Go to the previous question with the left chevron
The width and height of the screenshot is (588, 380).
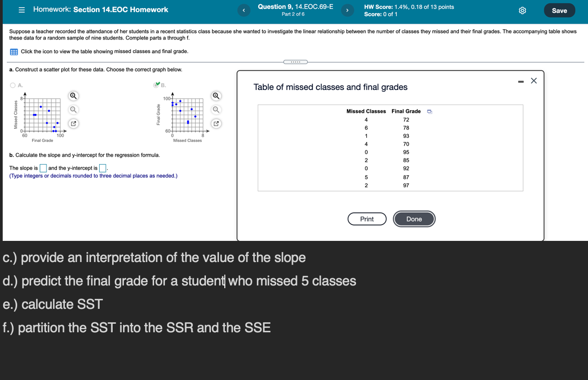(x=244, y=10)
